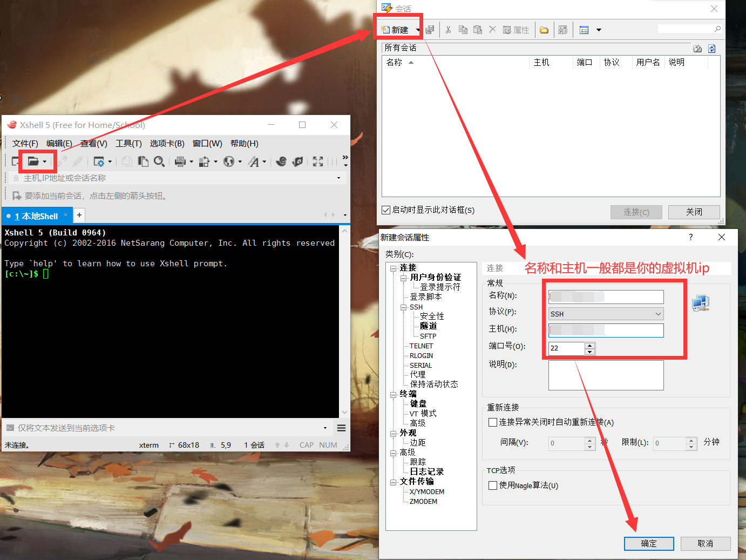Click the Open session folder icon in Xshell
746x560 pixels.
tap(33, 161)
